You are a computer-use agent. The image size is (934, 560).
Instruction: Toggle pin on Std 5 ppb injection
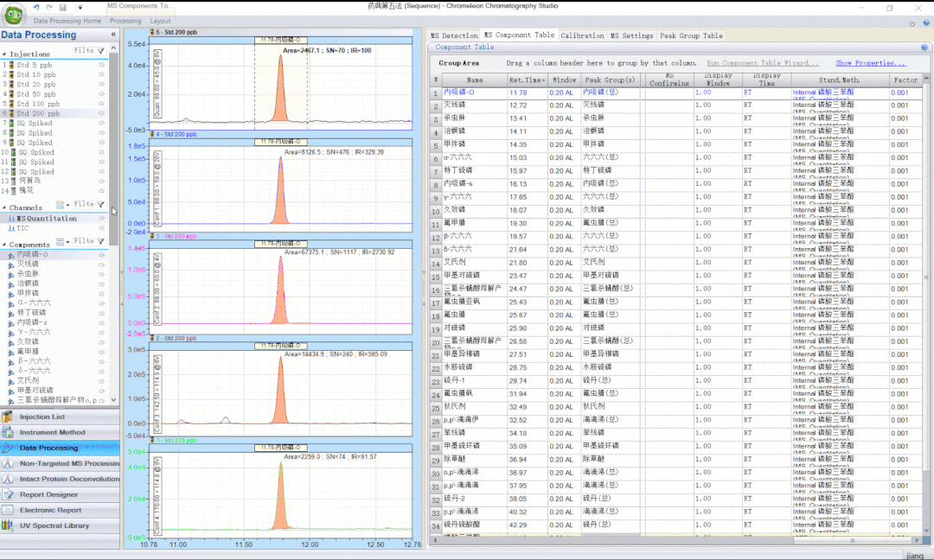(101, 66)
